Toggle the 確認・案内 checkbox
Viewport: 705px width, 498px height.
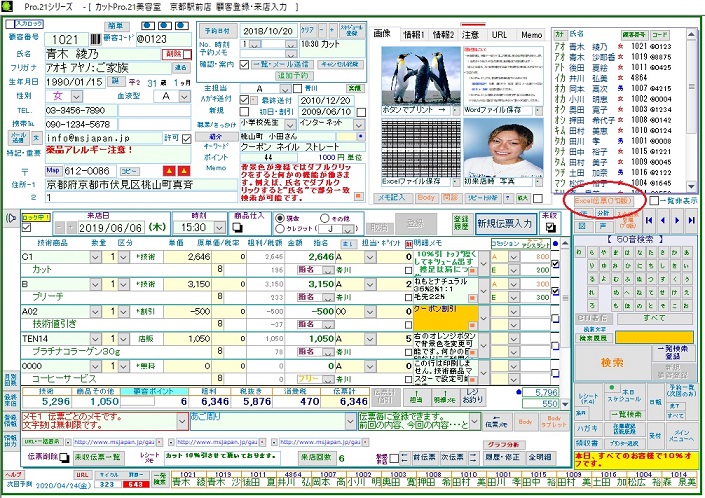tap(244, 65)
